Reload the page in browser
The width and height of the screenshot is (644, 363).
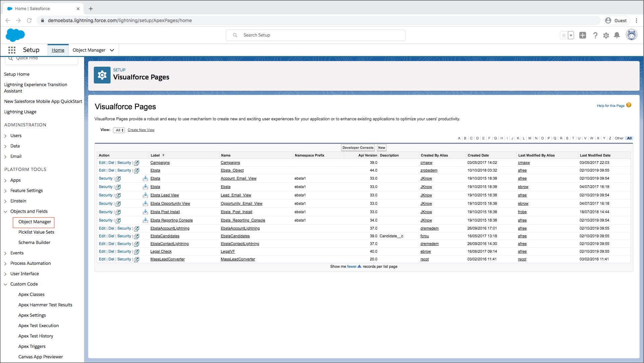click(29, 20)
